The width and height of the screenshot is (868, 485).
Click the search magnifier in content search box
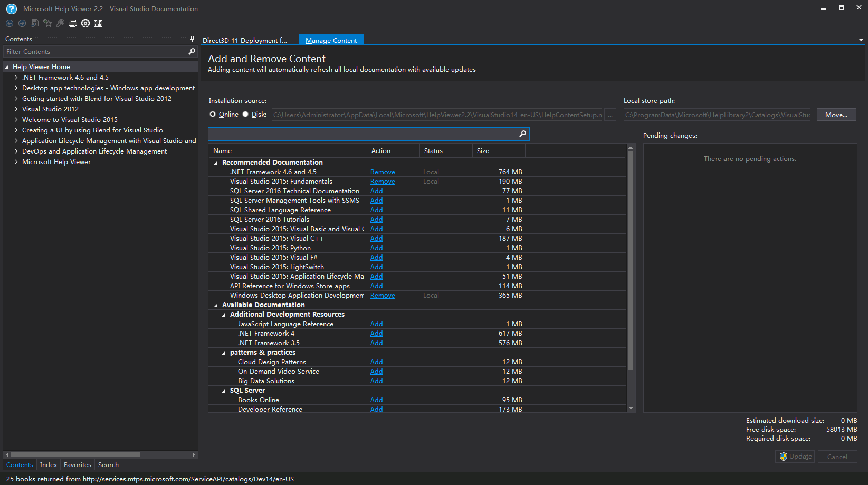click(x=522, y=134)
